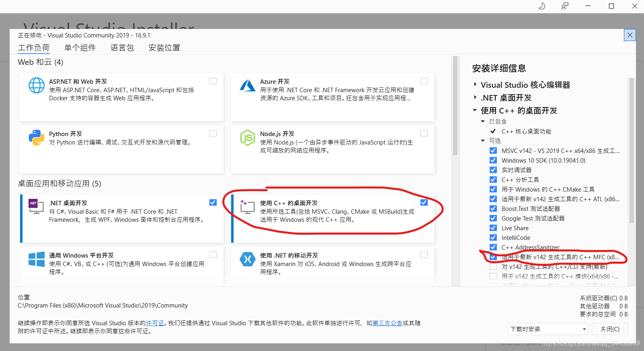Screen dimensions: 644x351
Task: Toggle the dark mode moon icon
Action: (542, 6)
